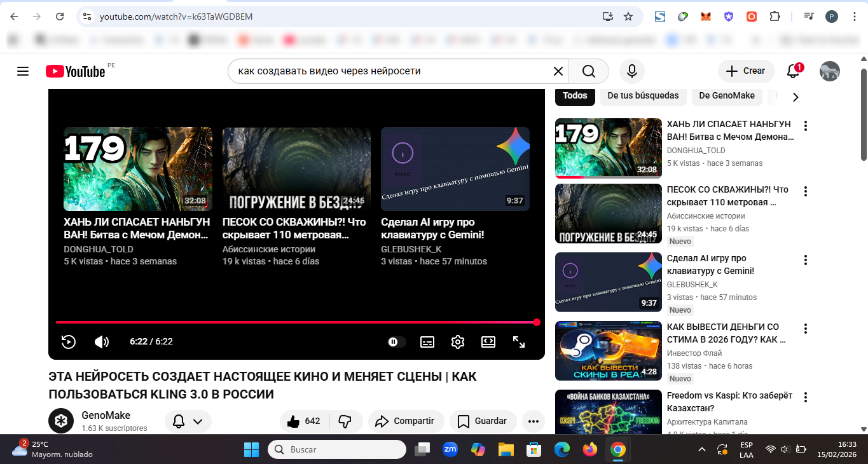Viewport: 868px width, 464px height.
Task: Clear the search field text
Action: 558,71
